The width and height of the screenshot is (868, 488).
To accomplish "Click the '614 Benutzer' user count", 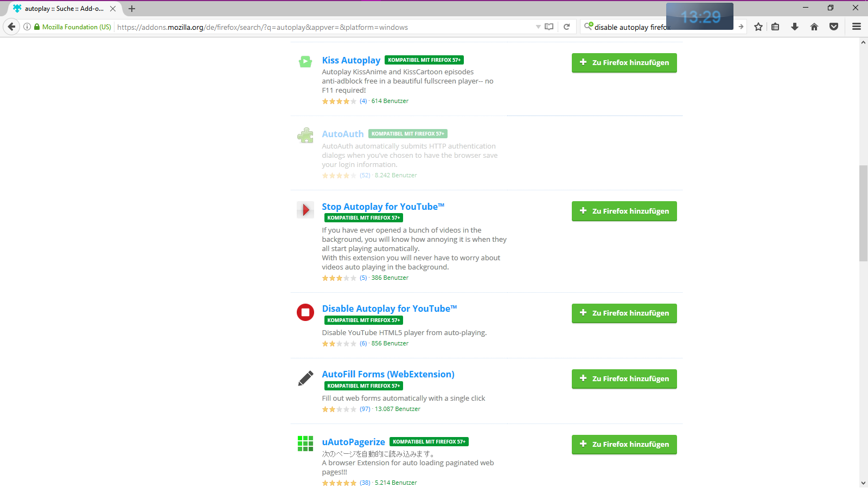I will [x=390, y=101].
